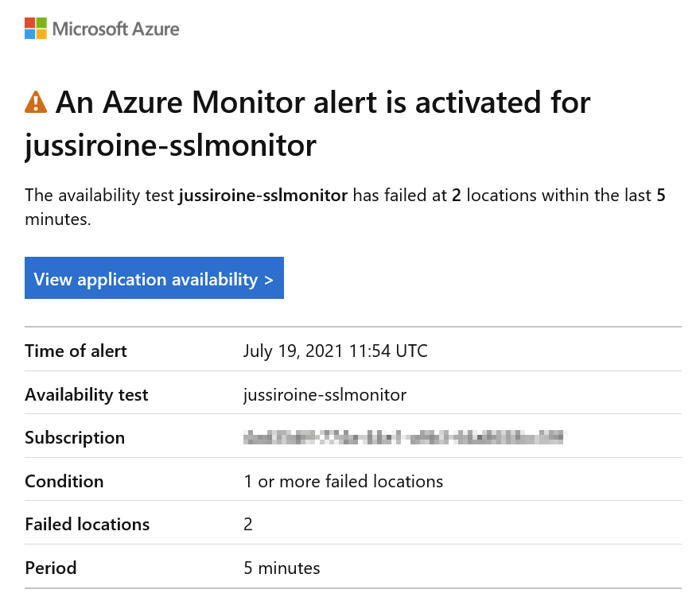Click the Subscription row label
700x601 pixels.
point(75,438)
